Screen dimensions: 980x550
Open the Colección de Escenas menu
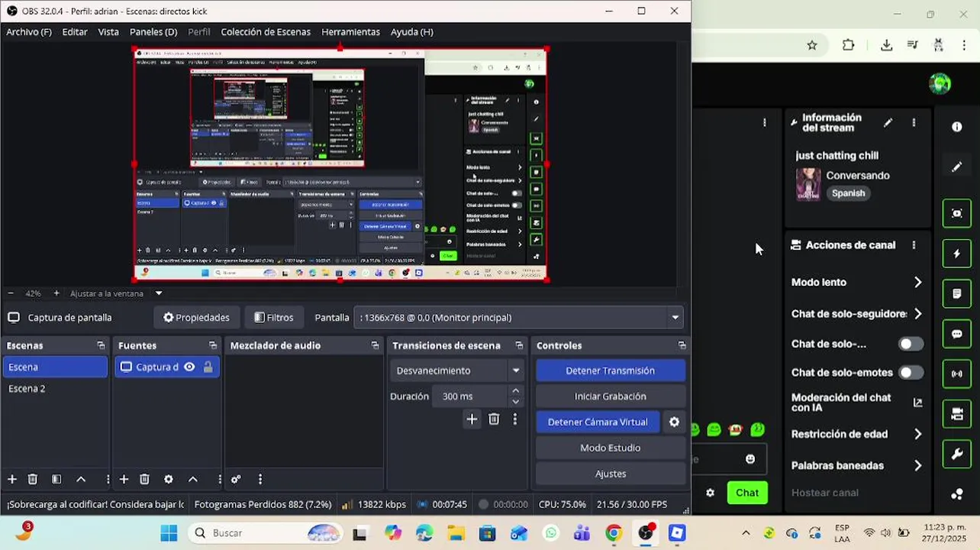(x=266, y=32)
